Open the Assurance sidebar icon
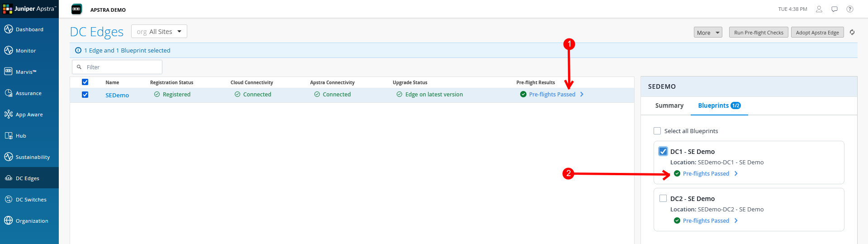Viewport: 868px width, 244px height. pyautogui.click(x=9, y=93)
